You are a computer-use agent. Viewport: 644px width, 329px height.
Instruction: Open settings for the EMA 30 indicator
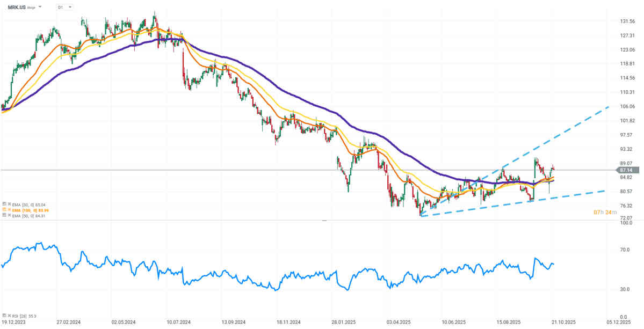[4, 204]
